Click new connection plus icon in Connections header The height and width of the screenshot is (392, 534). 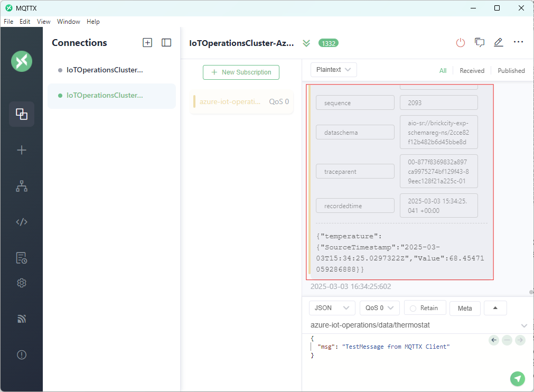[147, 43]
